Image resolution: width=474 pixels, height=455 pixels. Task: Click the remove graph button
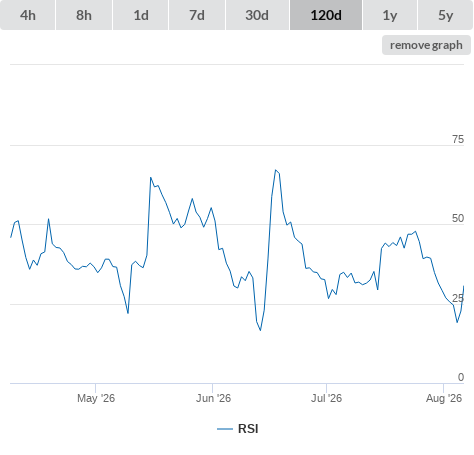[x=426, y=45]
